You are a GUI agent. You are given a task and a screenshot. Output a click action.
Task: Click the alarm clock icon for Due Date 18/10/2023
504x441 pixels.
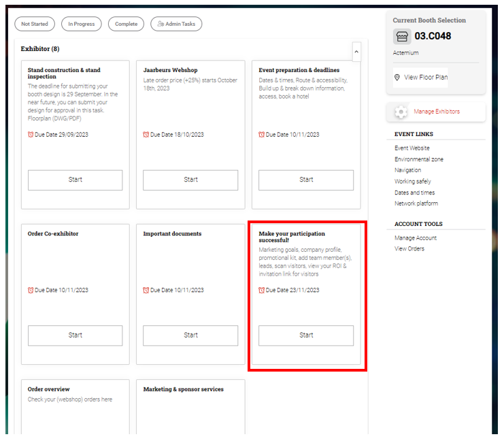pos(146,135)
